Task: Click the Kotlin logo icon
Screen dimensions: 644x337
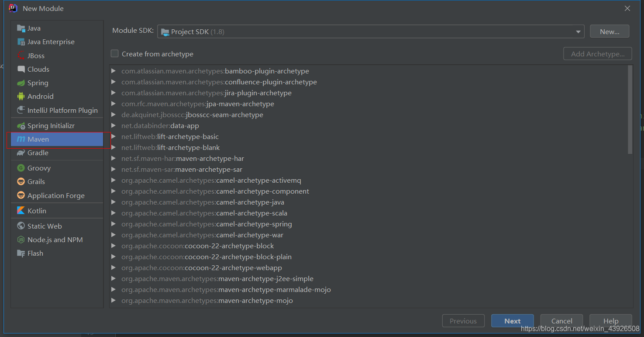Action: click(21, 211)
